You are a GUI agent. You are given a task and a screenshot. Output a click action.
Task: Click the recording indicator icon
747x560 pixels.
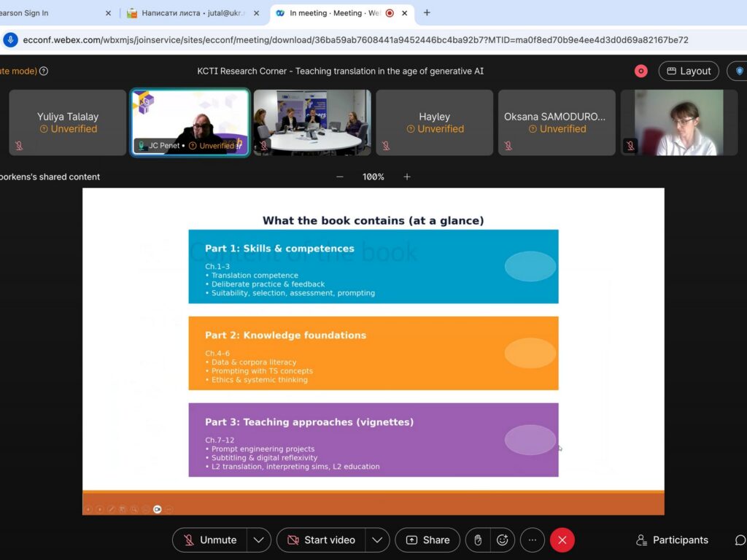pyautogui.click(x=641, y=71)
